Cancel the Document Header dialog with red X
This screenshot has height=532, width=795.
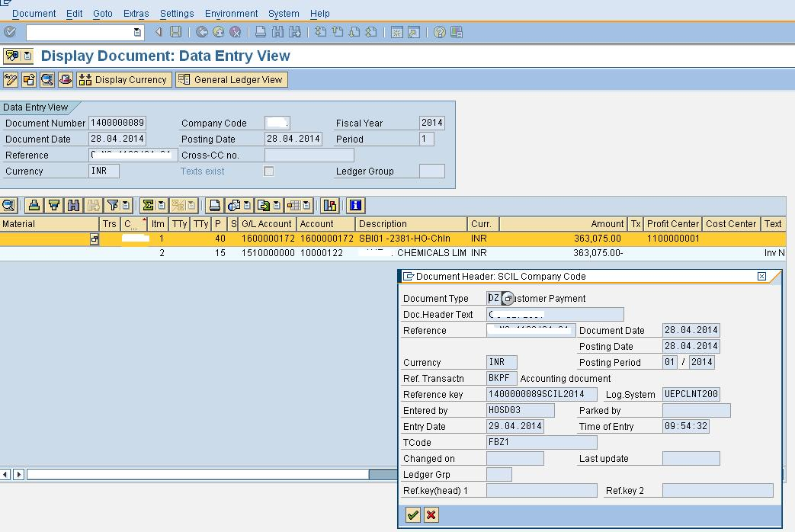(x=431, y=514)
